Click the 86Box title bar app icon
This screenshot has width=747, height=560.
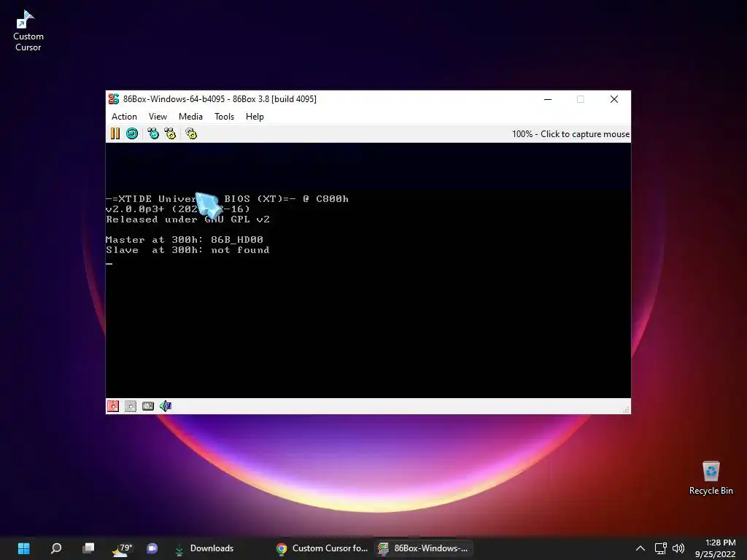coord(113,99)
